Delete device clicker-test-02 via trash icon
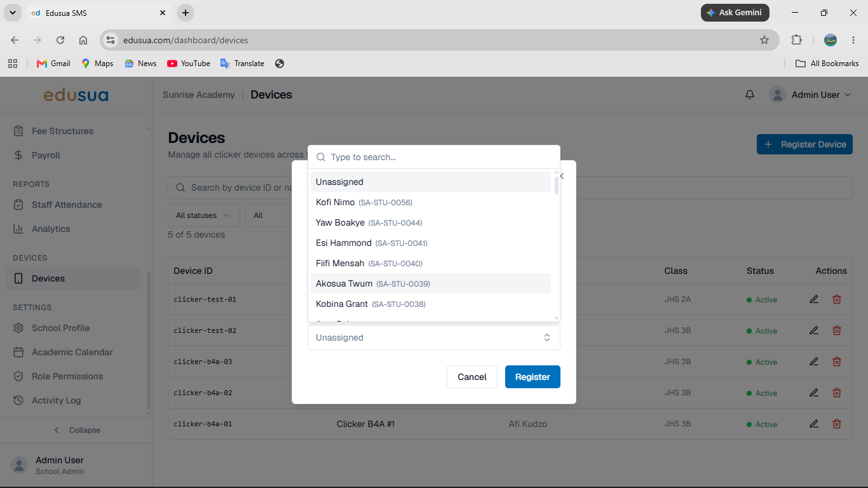 837,330
